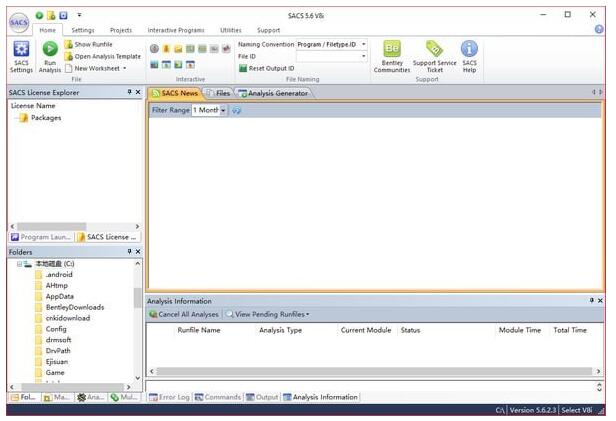Toggle auto-hide pin on Analysis Information panel
The image size is (616, 421).
[x=592, y=300]
